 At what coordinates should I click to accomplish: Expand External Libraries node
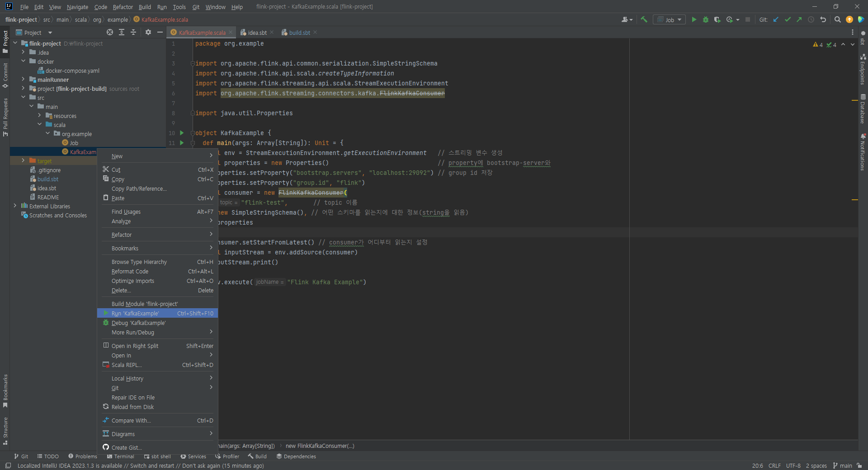[x=15, y=206]
